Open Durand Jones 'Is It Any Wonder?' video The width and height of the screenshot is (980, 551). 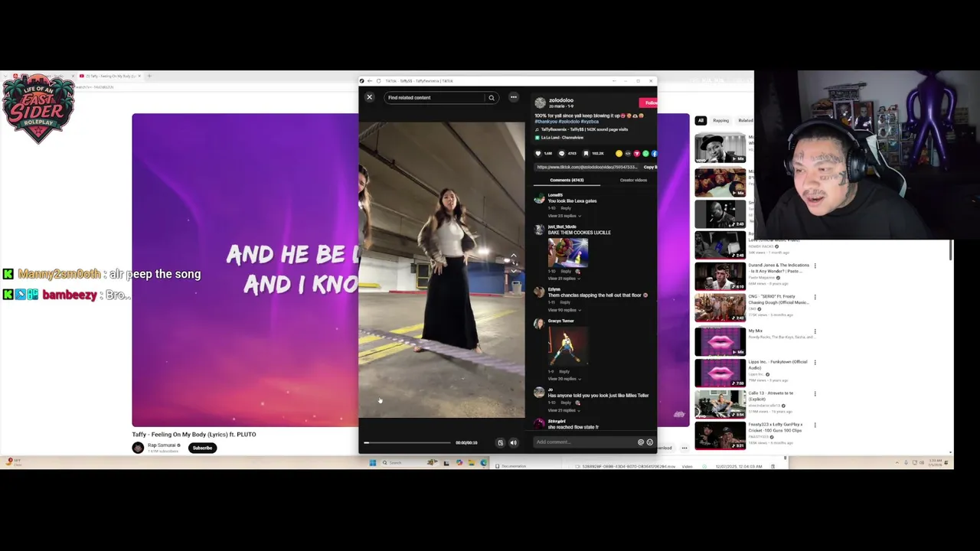coord(720,276)
